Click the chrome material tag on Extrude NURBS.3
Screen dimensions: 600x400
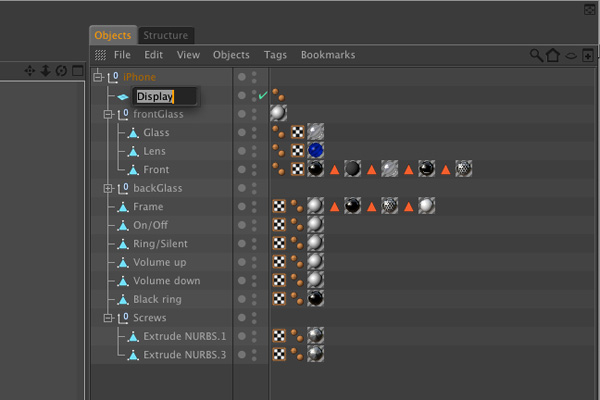[315, 354]
